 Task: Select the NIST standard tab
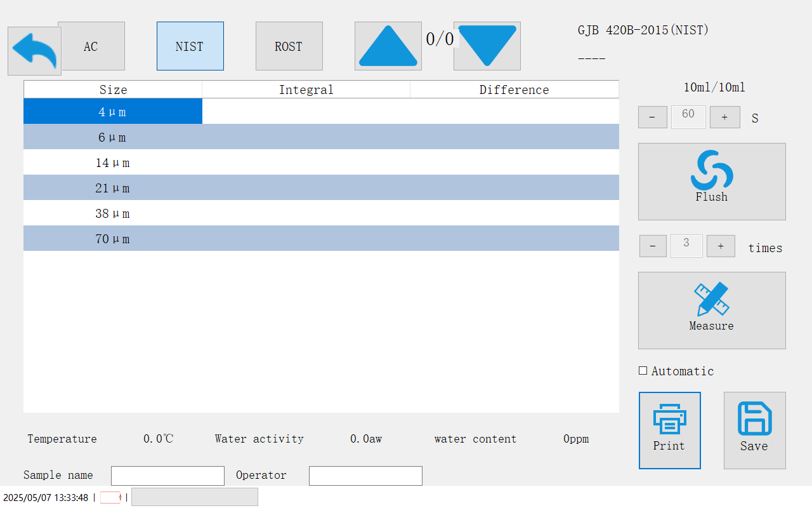[x=190, y=46]
